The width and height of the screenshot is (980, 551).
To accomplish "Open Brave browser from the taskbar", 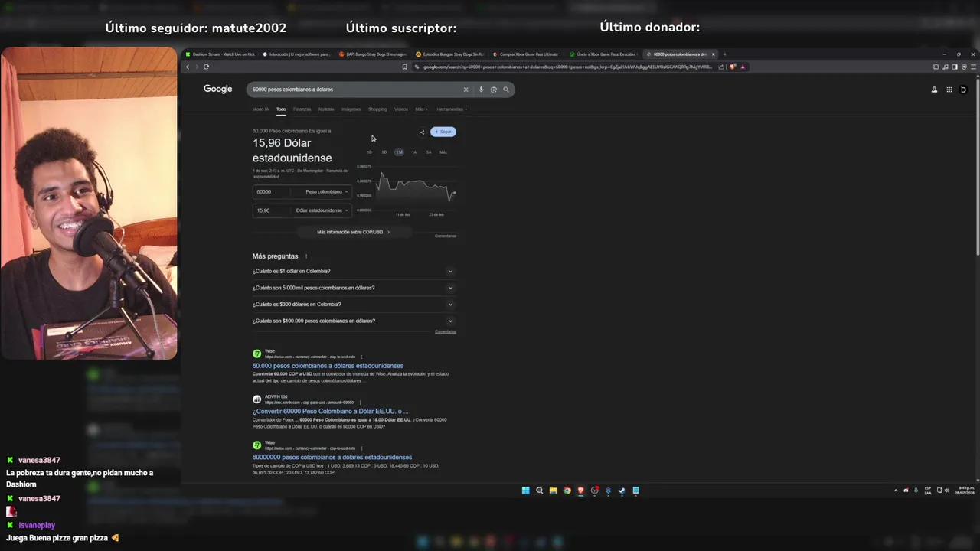I will tap(580, 491).
